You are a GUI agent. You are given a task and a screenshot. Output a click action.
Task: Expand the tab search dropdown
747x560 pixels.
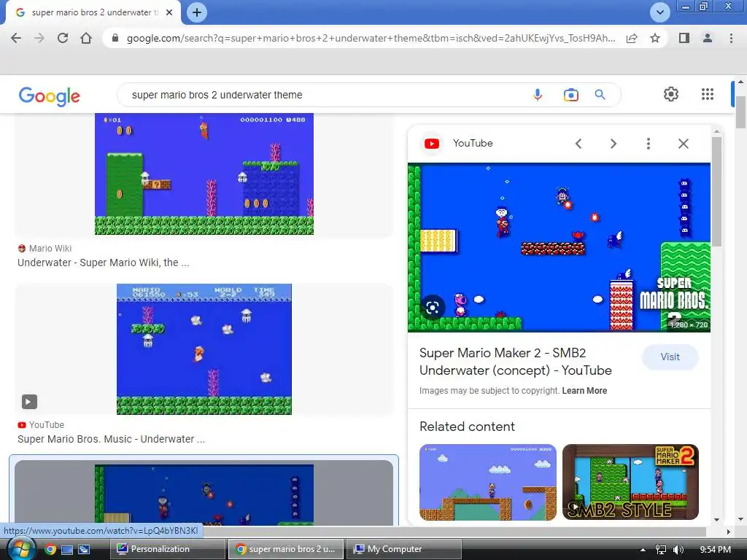coord(659,12)
